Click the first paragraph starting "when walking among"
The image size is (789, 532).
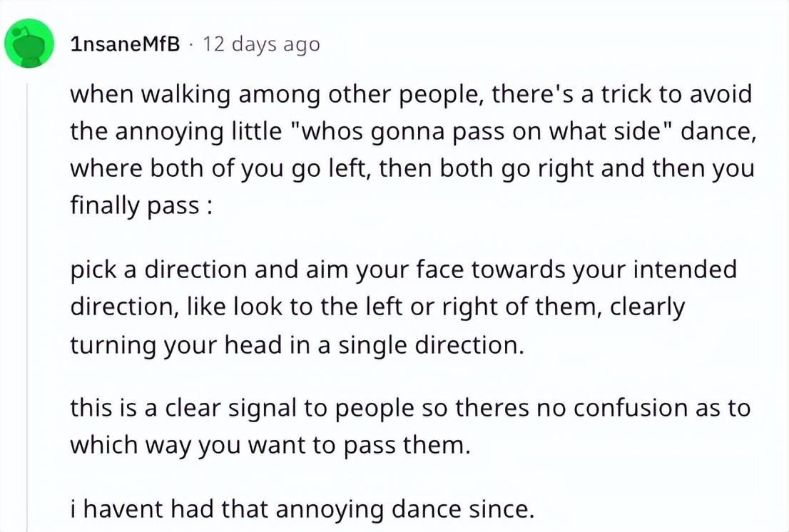[410, 95]
